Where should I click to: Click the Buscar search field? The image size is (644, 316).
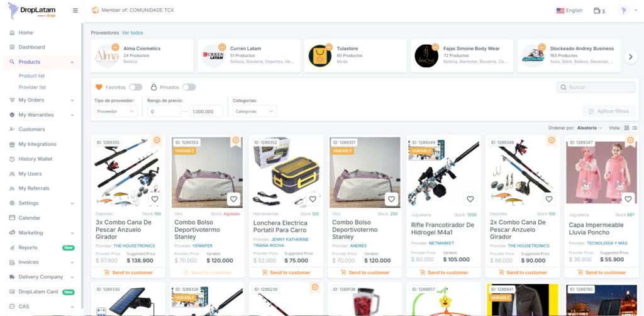tap(596, 87)
